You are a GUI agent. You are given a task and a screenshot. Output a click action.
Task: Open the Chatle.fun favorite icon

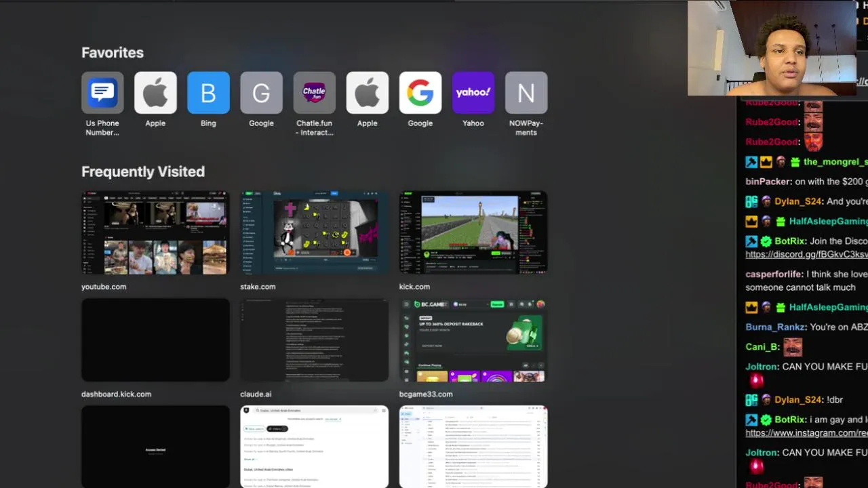coord(314,93)
